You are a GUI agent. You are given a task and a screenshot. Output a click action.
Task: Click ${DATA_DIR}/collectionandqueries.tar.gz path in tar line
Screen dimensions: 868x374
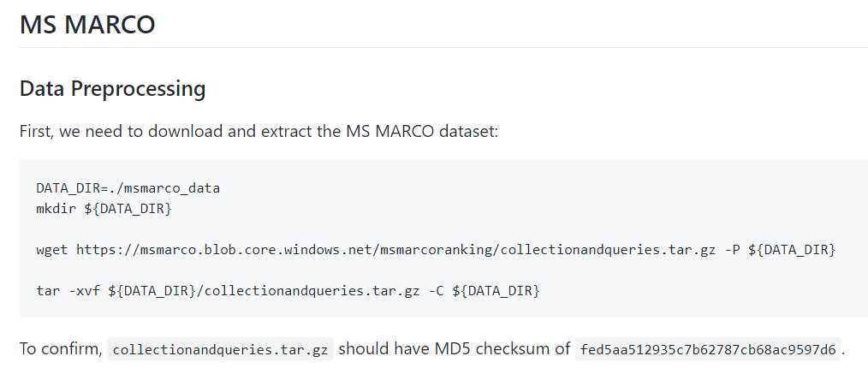264,290
